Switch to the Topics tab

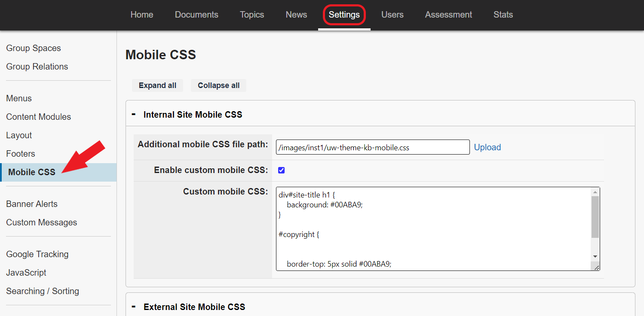click(252, 15)
